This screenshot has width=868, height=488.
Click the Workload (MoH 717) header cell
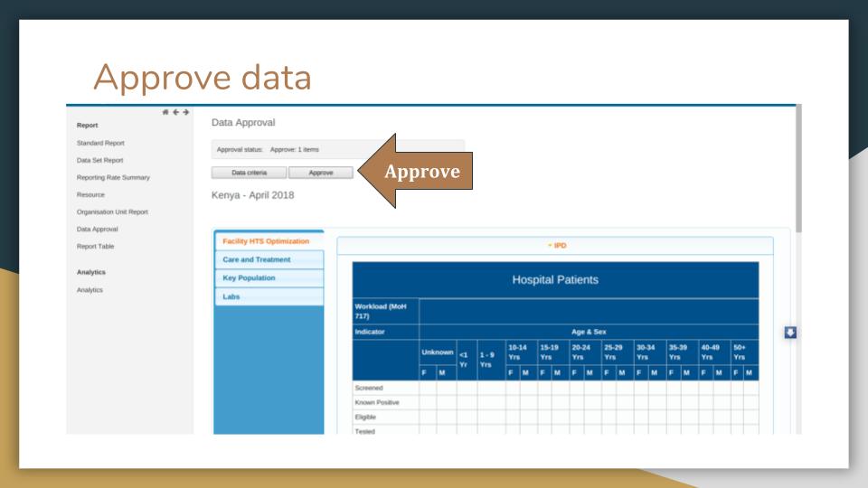point(386,311)
